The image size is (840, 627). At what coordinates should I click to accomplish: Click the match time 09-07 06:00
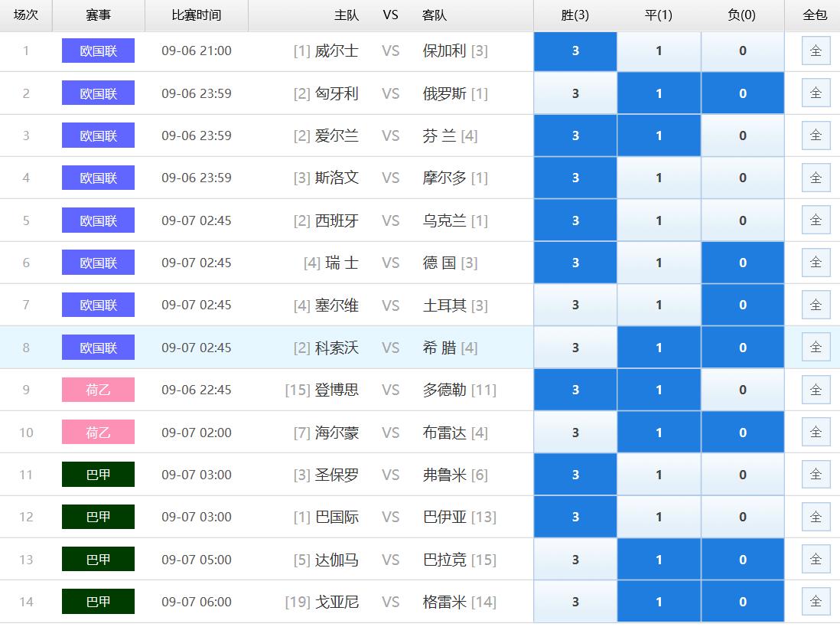(x=197, y=602)
